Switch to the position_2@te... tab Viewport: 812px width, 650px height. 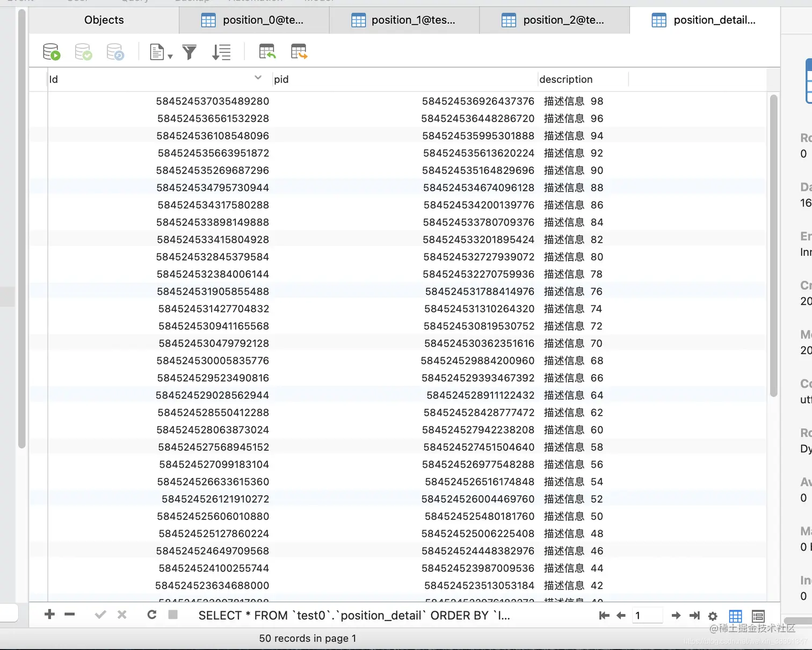pyautogui.click(x=555, y=20)
